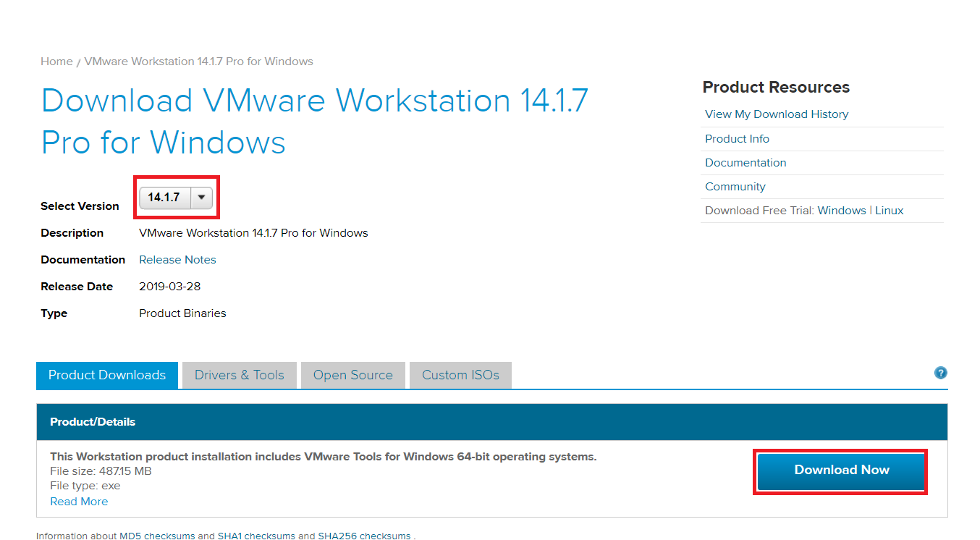Open the Open Source tab
The width and height of the screenshot is (980, 540).
tap(353, 375)
